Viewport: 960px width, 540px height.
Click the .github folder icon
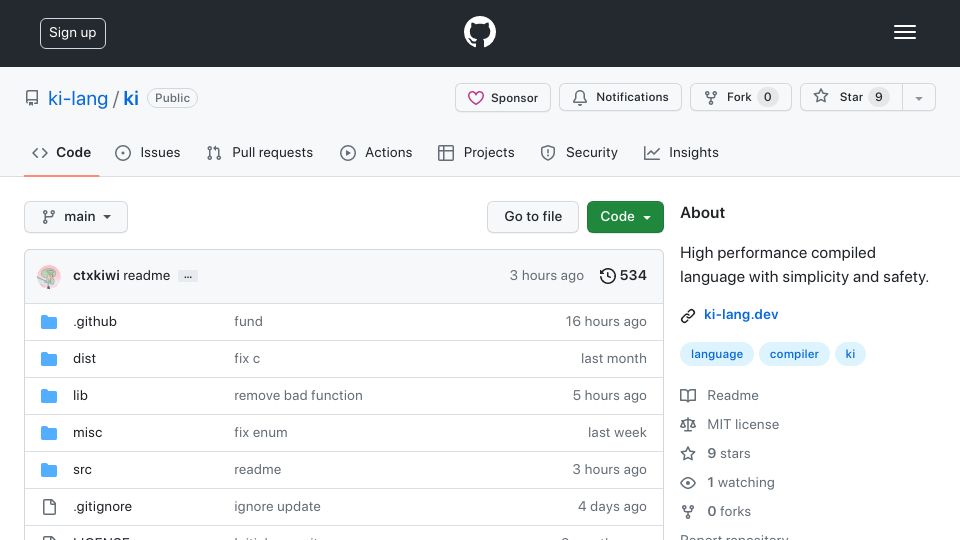[49, 322]
